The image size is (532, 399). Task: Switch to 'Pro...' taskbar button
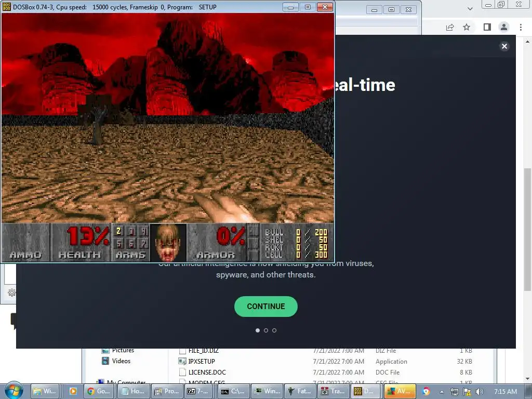point(167,391)
